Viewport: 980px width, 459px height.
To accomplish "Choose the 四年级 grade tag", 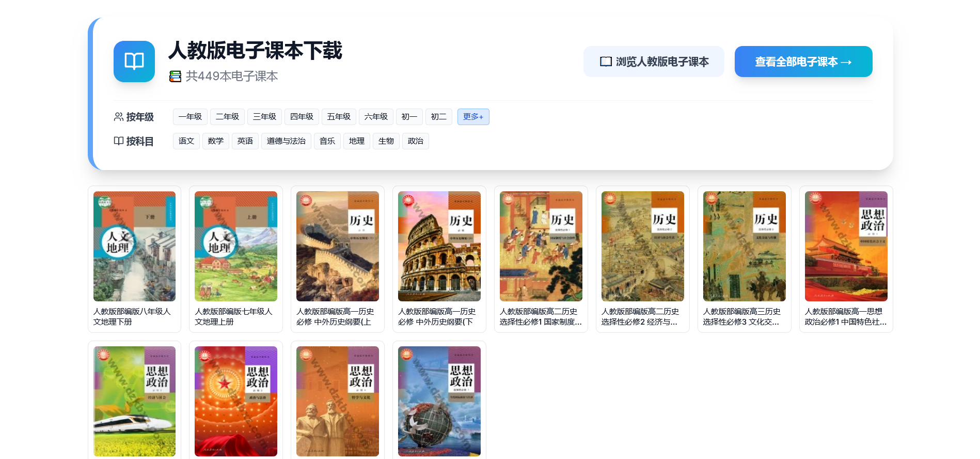I will [302, 117].
